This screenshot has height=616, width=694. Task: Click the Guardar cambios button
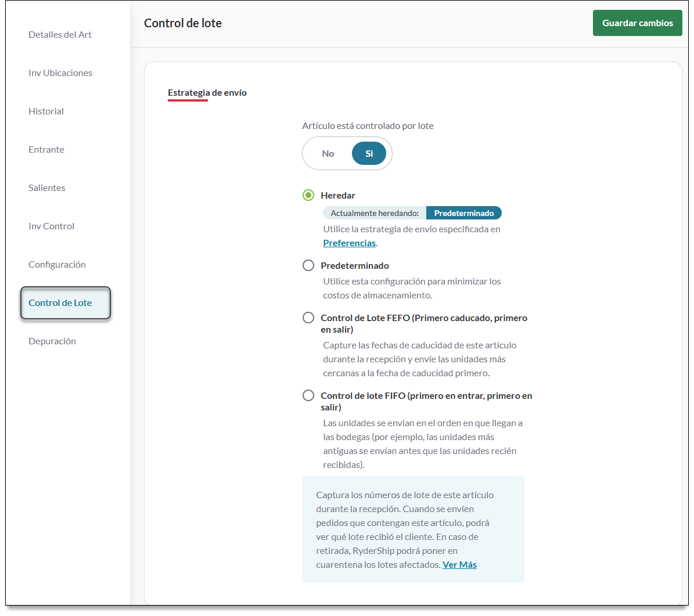pos(637,23)
